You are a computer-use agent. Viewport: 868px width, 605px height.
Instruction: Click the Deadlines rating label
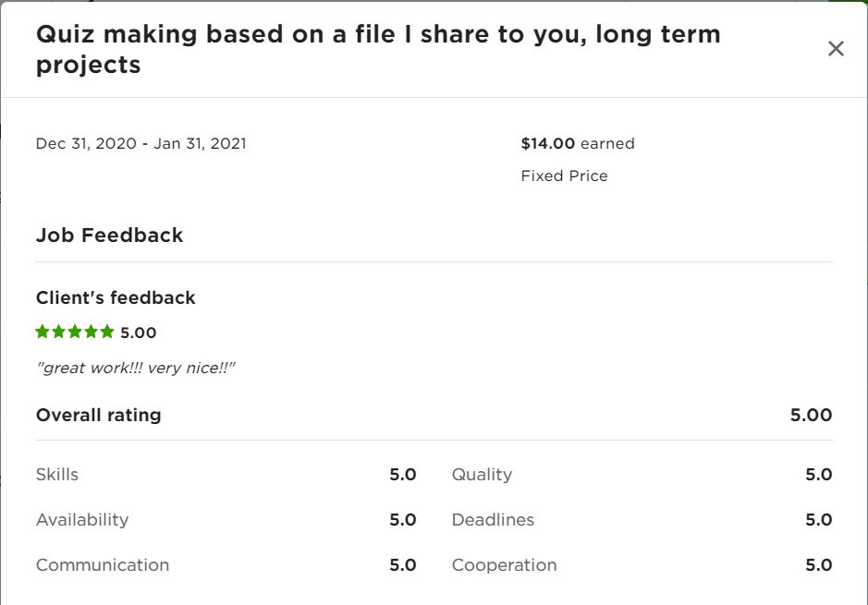click(x=493, y=520)
